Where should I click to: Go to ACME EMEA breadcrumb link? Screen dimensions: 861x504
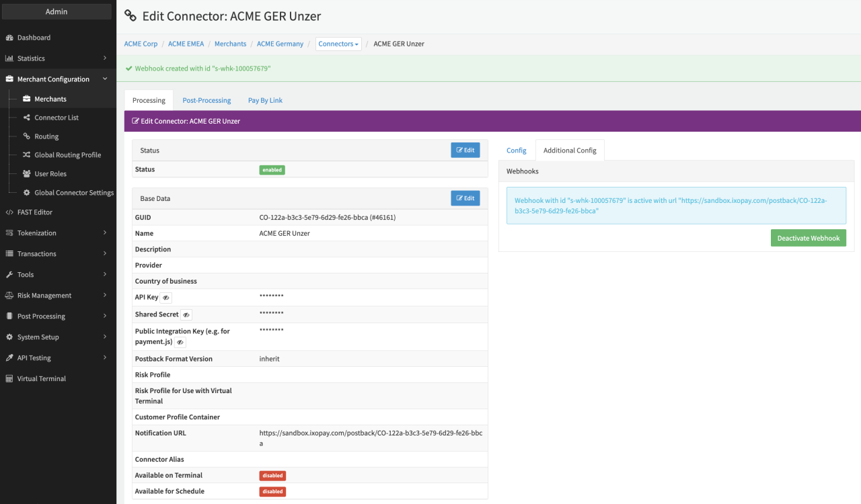tap(186, 44)
